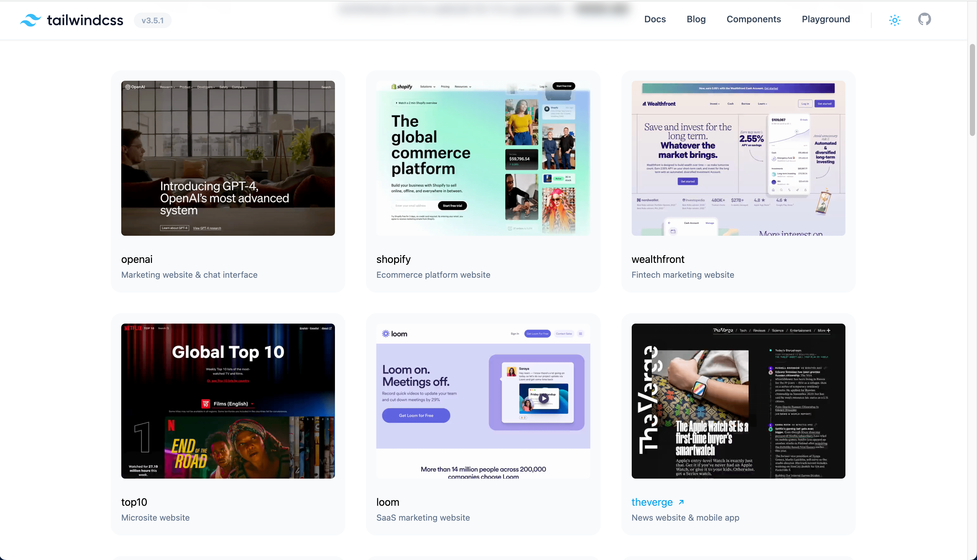
Task: Click the tailwindcss wordmark text
Action: click(x=85, y=20)
